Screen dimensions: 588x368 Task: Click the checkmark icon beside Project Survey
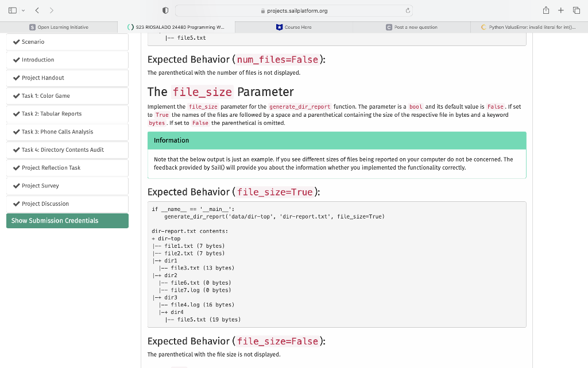[16, 186]
